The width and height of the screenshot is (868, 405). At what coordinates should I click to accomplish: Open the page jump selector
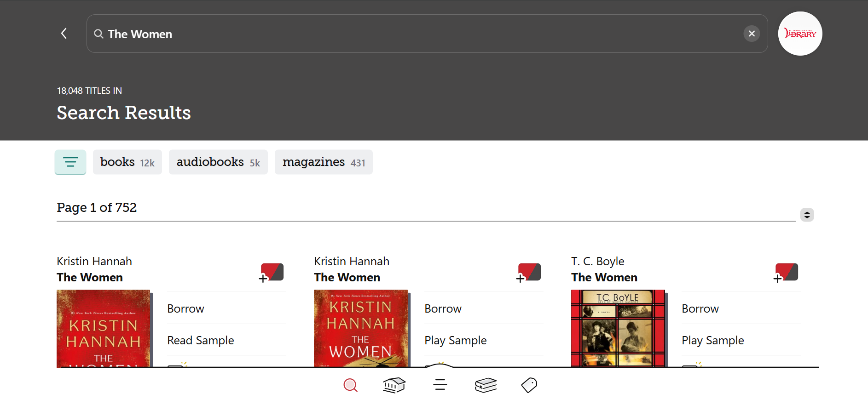(x=807, y=215)
